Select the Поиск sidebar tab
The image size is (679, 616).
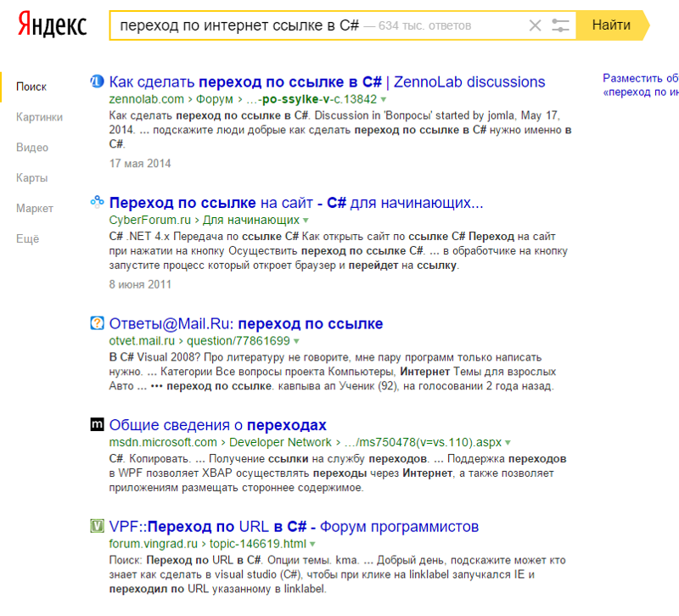coord(31,87)
